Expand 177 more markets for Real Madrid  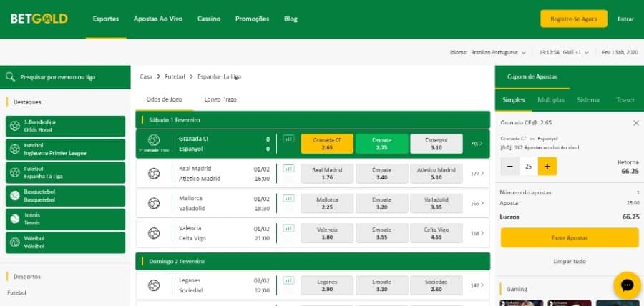click(477, 174)
